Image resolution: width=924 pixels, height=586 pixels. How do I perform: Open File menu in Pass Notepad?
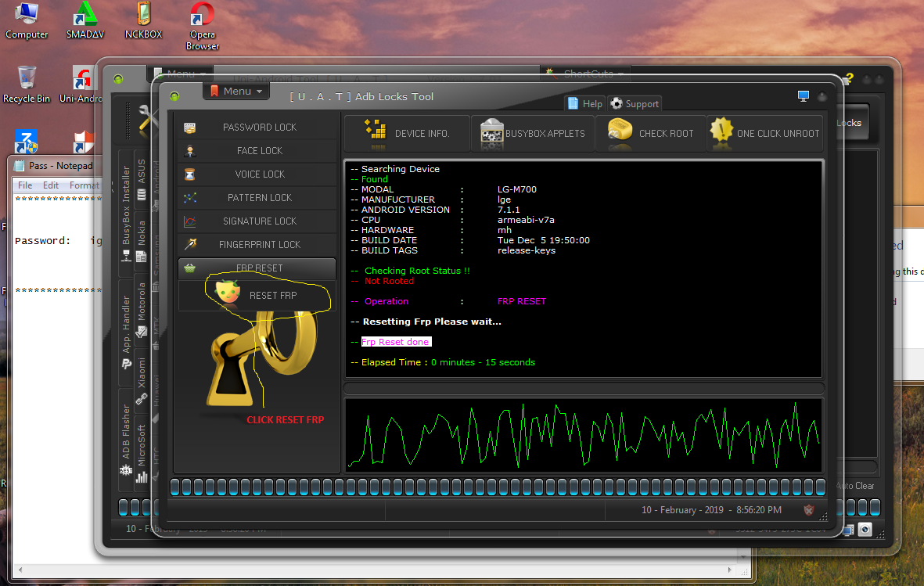(x=25, y=185)
